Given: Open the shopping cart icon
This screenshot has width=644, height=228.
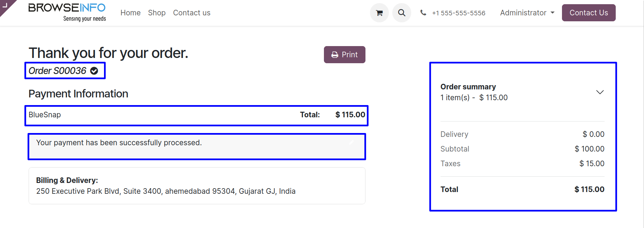Looking at the screenshot, I should [379, 13].
